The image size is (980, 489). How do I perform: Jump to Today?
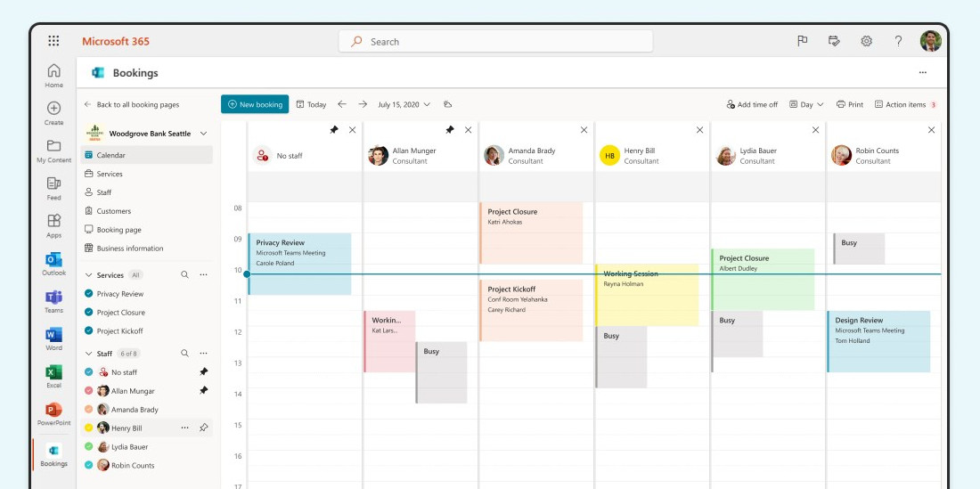pyautogui.click(x=311, y=104)
